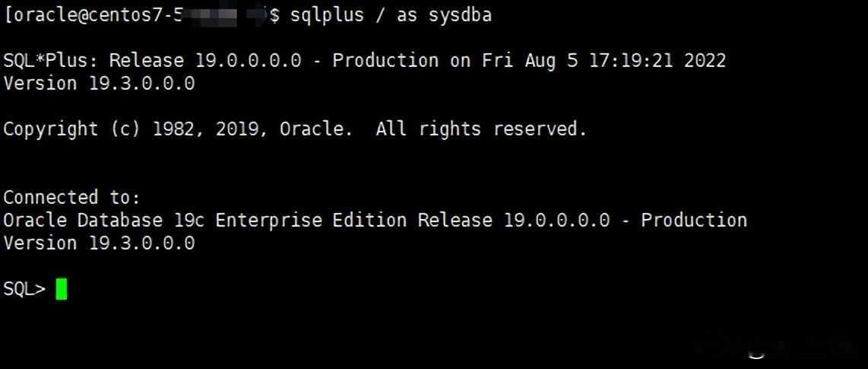Screen dimensions: 868x369
Task: Click the word Production in last banner
Action: pyautogui.click(x=694, y=220)
